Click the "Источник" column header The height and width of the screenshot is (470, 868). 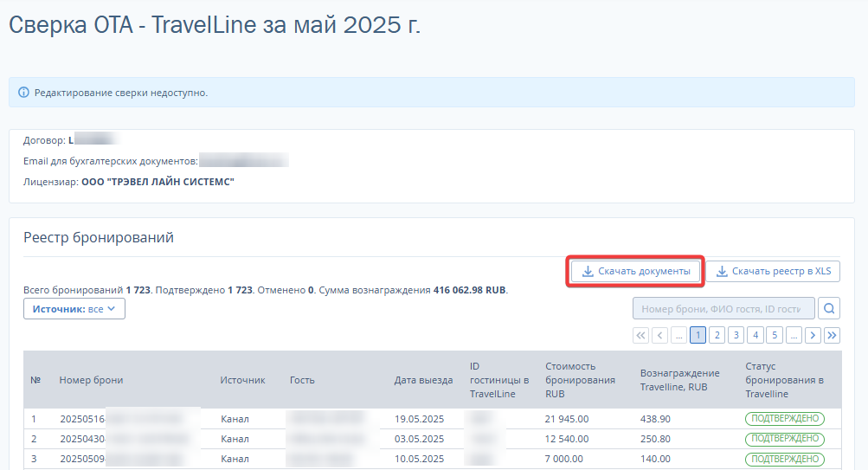242,380
